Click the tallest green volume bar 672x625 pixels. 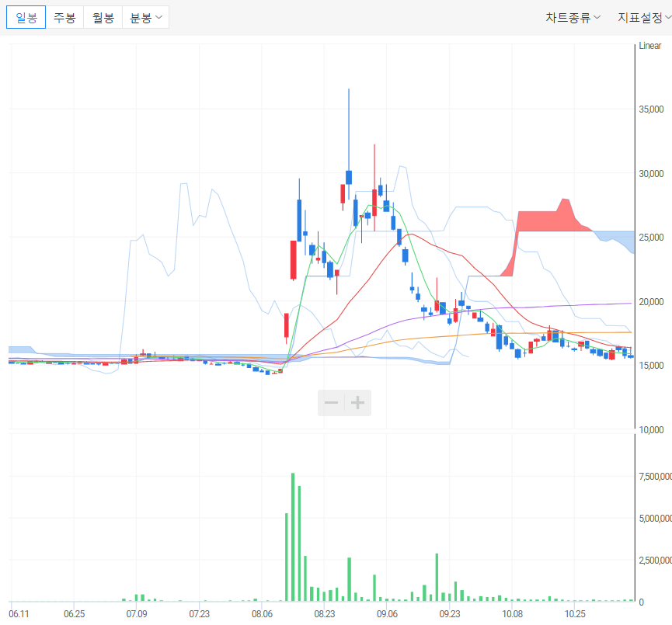(x=293, y=537)
